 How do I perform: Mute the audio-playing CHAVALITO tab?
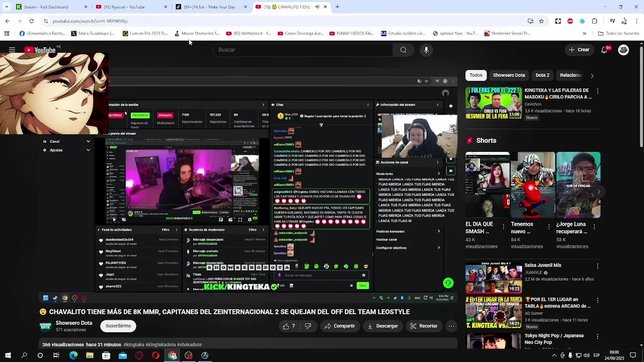coord(317,7)
